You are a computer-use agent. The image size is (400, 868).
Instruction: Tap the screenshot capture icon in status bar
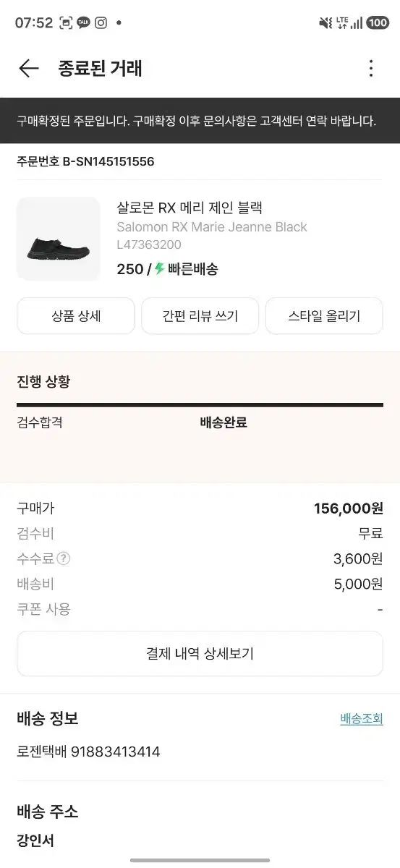point(66,22)
